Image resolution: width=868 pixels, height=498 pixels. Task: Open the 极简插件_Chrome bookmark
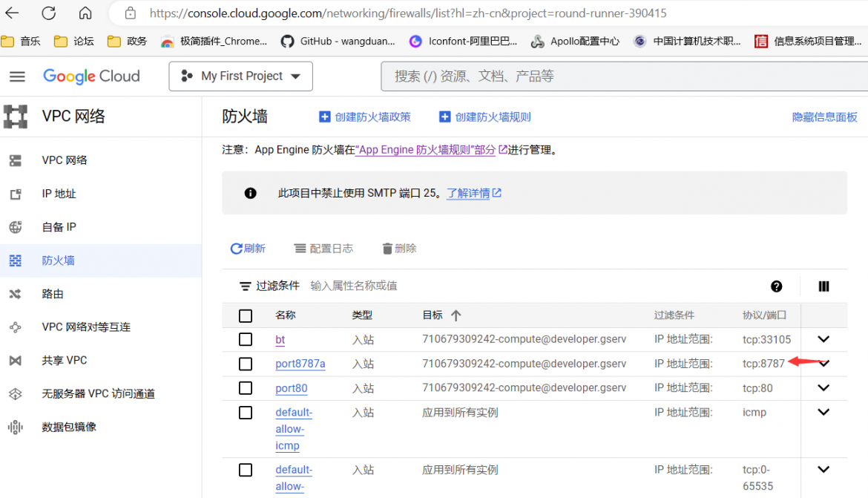click(214, 41)
